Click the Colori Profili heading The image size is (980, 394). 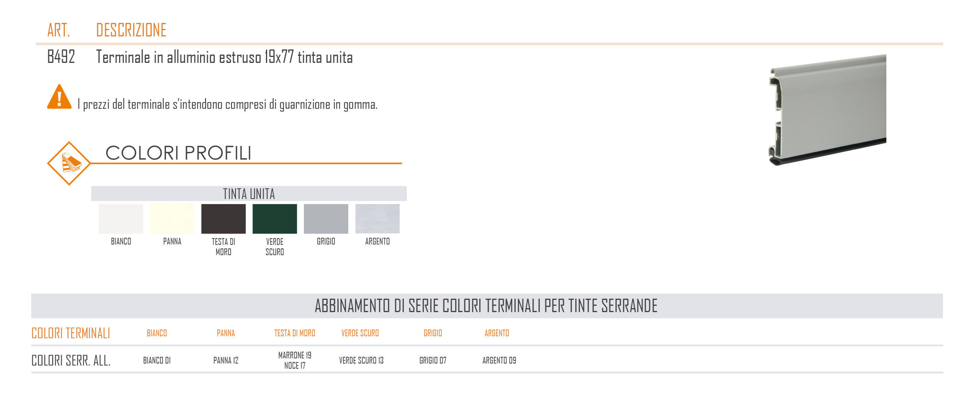pyautogui.click(x=178, y=153)
